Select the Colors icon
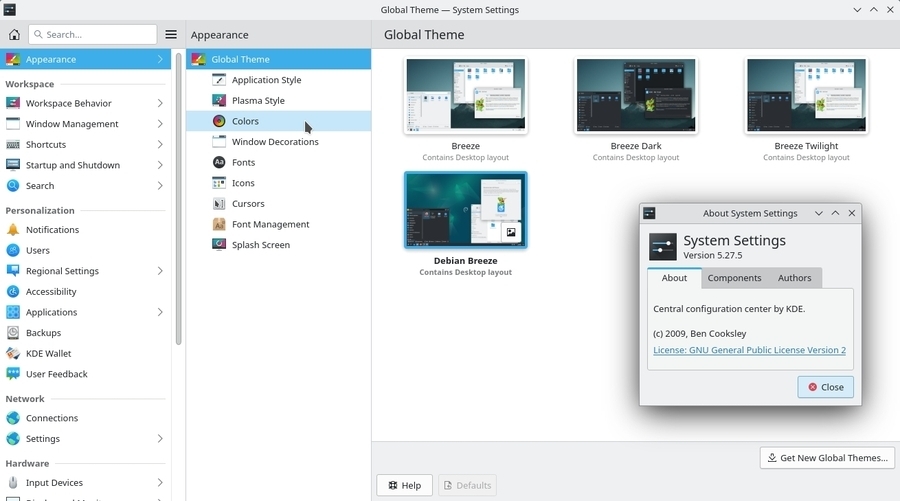 [219, 121]
